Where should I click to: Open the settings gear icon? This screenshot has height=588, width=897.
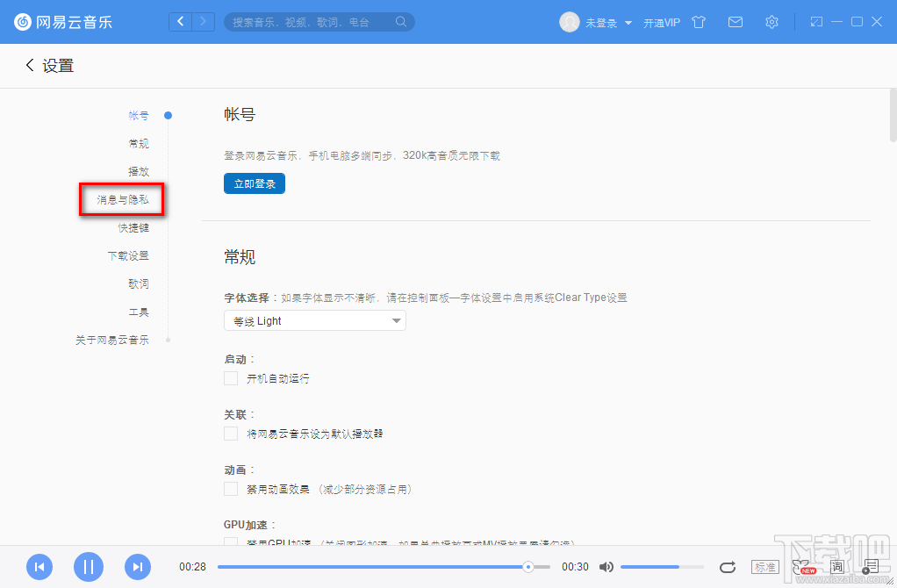[x=771, y=22]
